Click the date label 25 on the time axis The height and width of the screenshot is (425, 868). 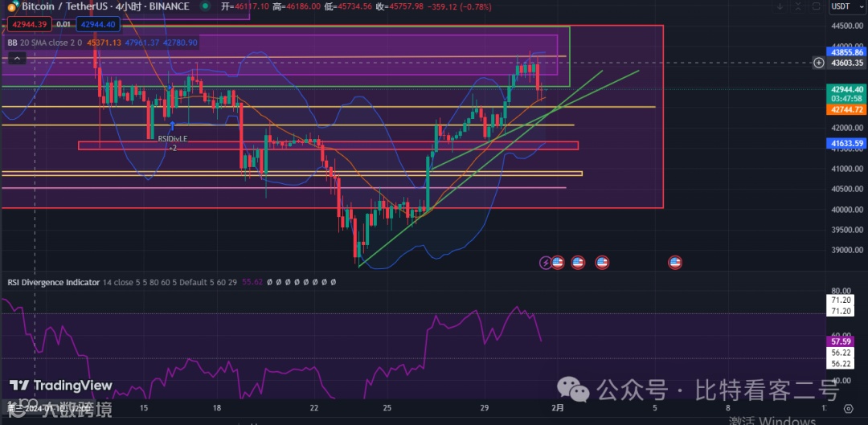[x=387, y=408]
